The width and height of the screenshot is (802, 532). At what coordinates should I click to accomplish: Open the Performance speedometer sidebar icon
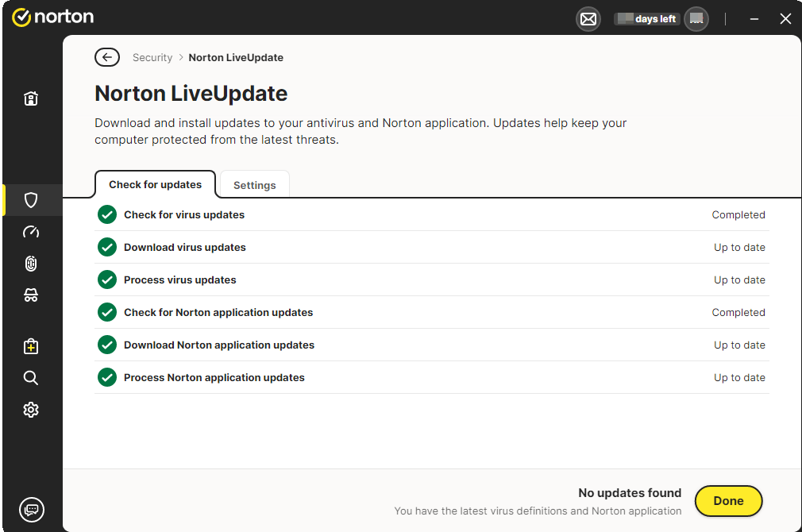[31, 232]
